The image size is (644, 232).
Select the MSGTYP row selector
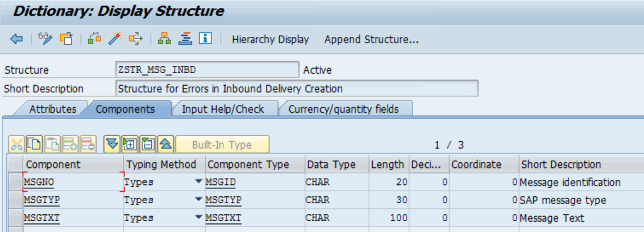click(x=15, y=200)
